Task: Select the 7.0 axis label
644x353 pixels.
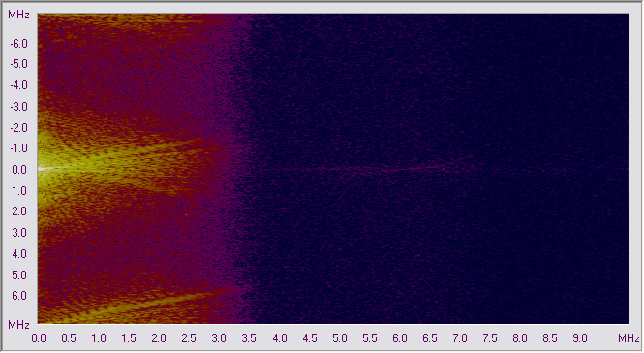Action: click(x=460, y=338)
